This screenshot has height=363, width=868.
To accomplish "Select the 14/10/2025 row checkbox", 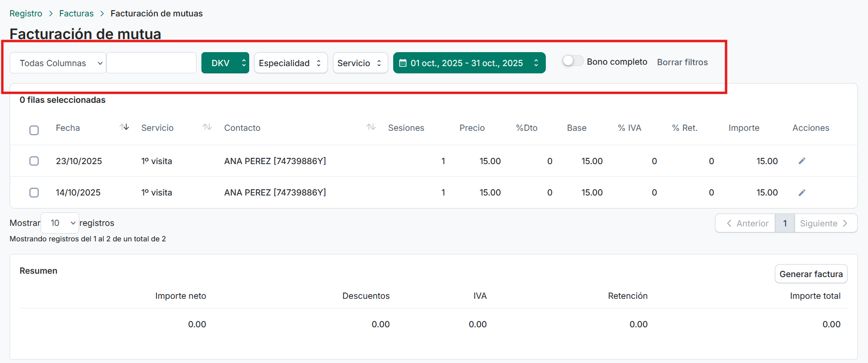I will (x=34, y=193).
